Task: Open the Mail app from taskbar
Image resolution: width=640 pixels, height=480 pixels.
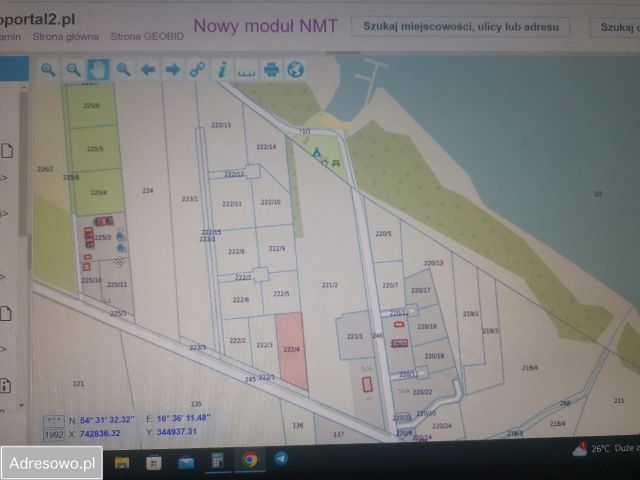Action: pyautogui.click(x=186, y=462)
